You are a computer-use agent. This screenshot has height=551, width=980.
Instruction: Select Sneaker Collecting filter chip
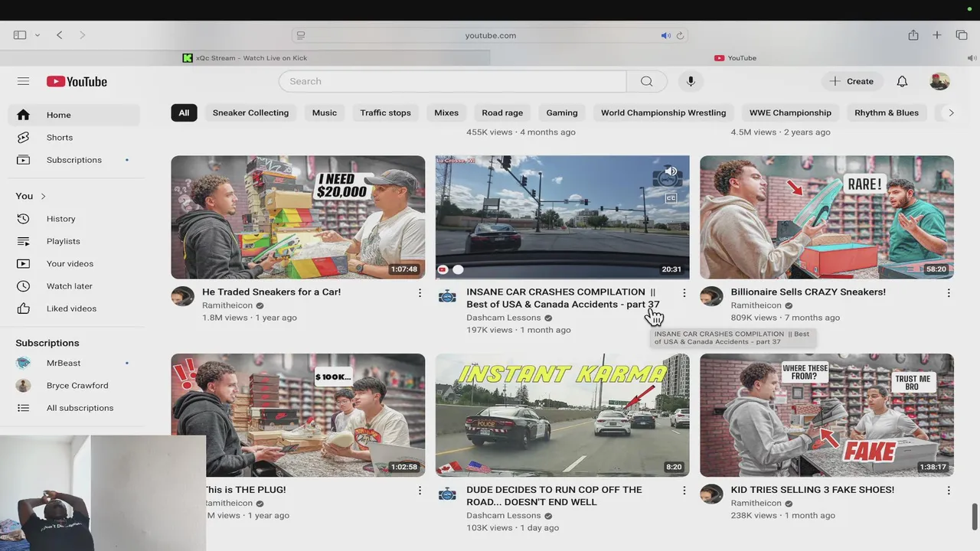pos(250,112)
